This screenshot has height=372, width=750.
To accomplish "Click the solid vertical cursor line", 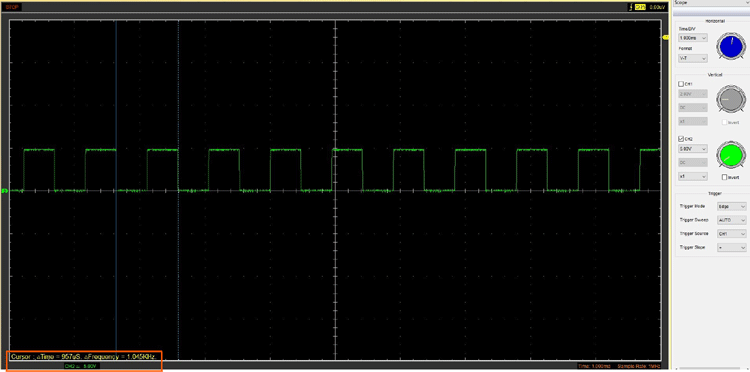I will pyautogui.click(x=116, y=190).
